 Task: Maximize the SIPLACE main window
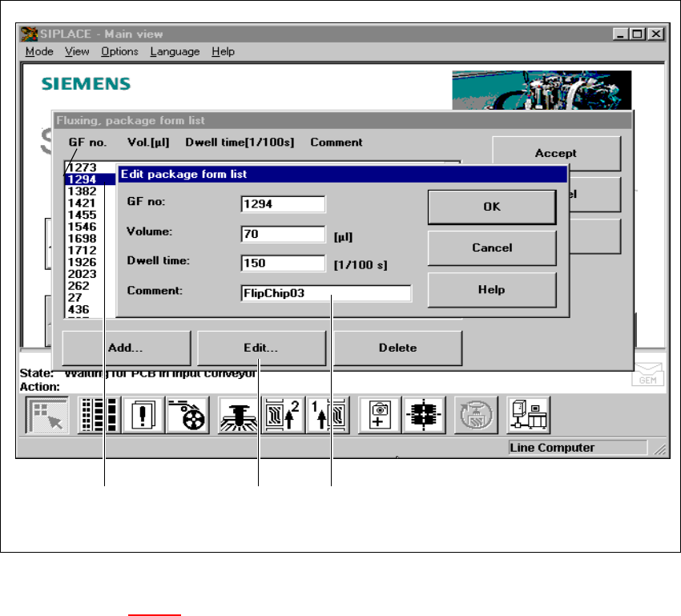point(637,34)
